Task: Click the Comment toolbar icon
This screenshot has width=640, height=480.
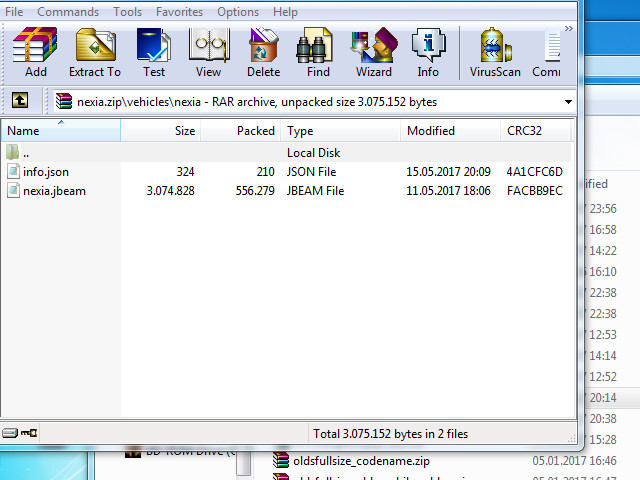Action: [x=547, y=52]
